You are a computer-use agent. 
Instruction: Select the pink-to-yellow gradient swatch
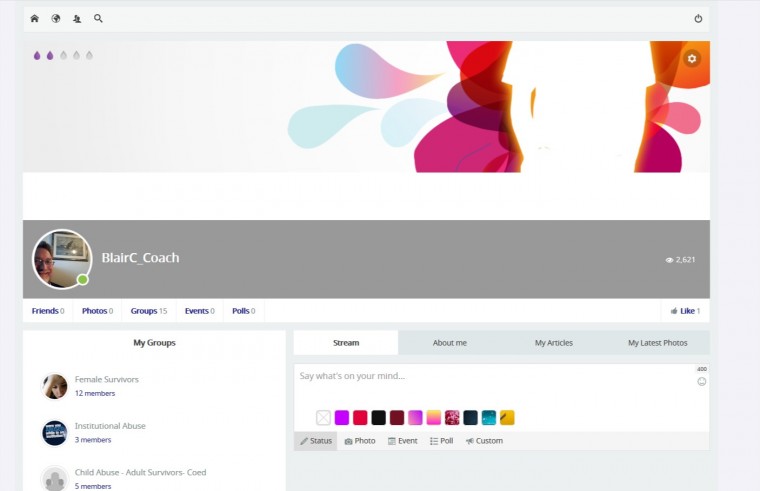[434, 417]
